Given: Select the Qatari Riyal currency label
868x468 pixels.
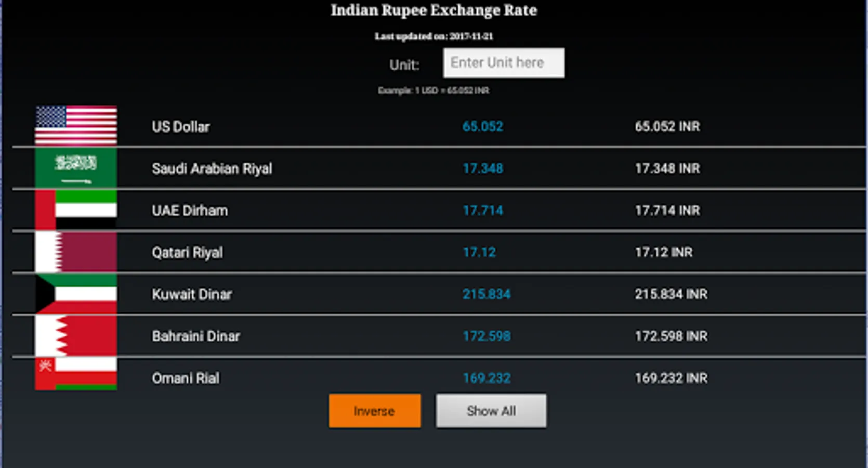Looking at the screenshot, I should point(187,253).
